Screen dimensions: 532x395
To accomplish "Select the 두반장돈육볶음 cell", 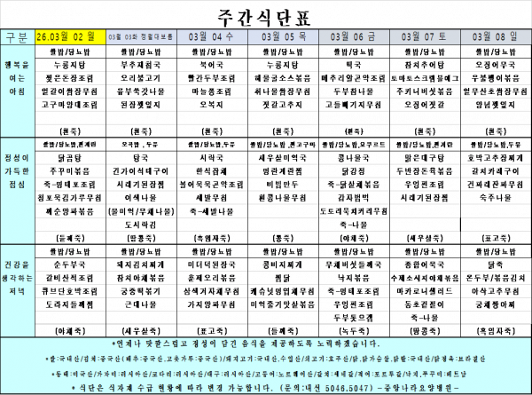I will coord(425,171).
